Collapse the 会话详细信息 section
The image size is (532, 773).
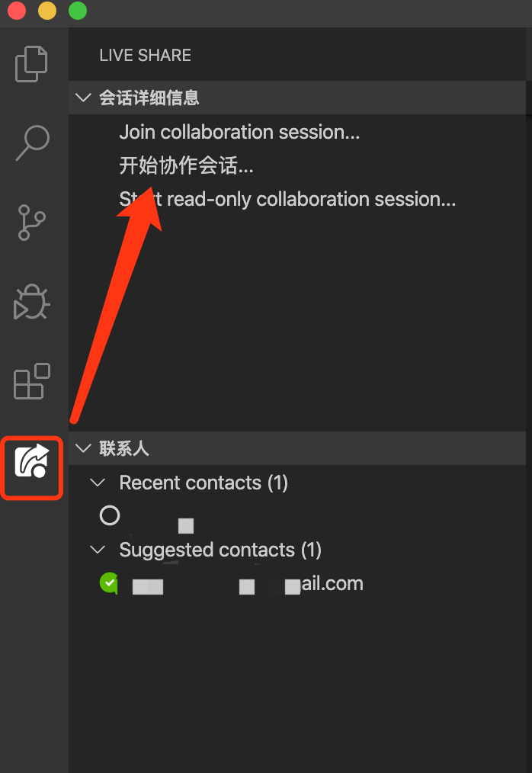tap(83, 98)
